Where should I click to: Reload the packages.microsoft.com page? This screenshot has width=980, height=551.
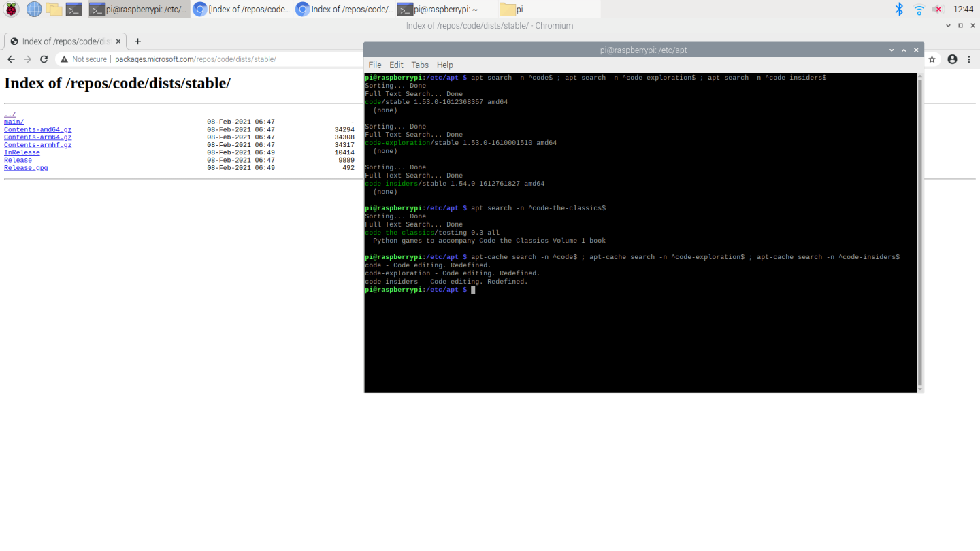(x=43, y=59)
